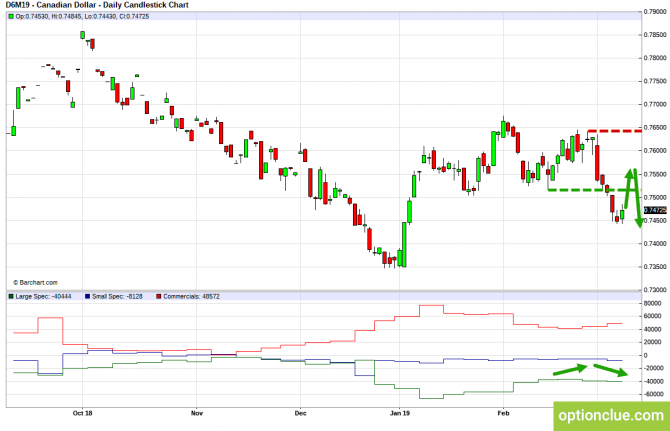Click the 0.75500 price axis label

tap(655, 174)
